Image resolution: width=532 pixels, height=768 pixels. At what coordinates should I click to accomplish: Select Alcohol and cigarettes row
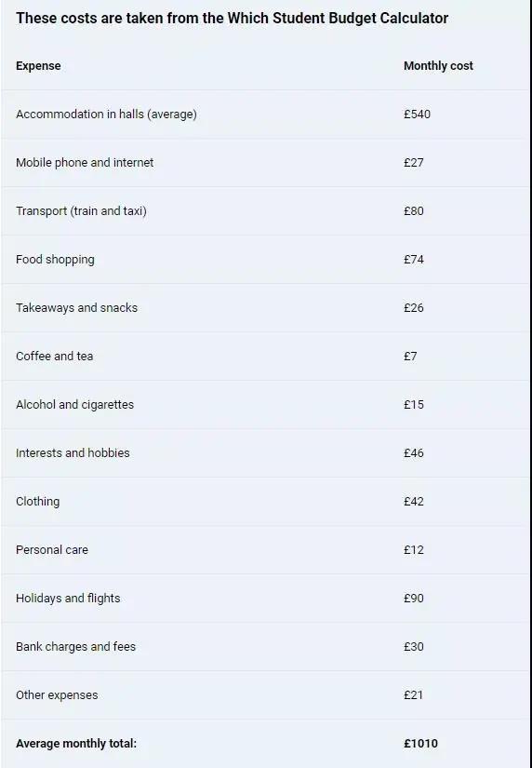click(x=266, y=405)
